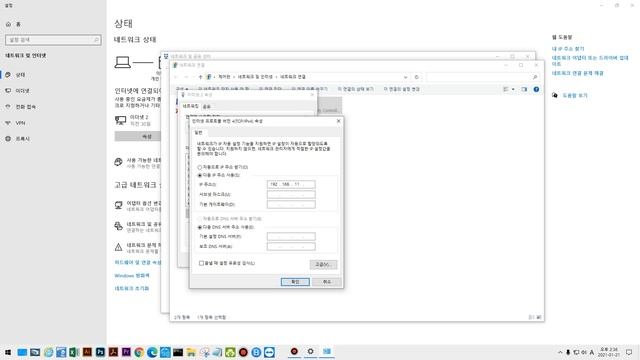The height and width of the screenshot is (360, 640).
Task: Switch to 공유 tab in Ethernet properties
Action: tap(207, 107)
